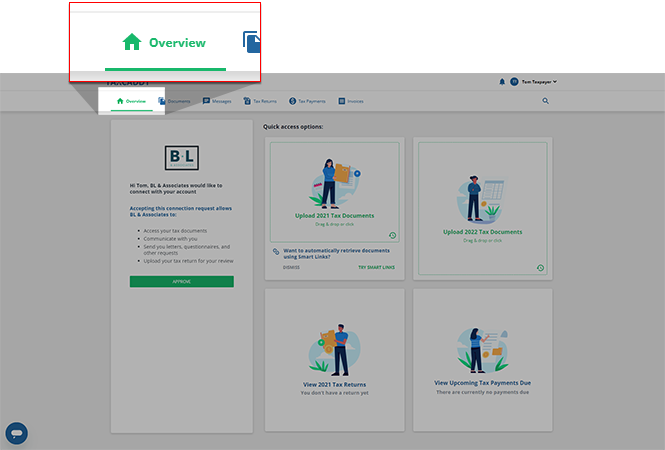The width and height of the screenshot is (665, 450).
Task: Click the 2021 upload card illustration
Action: tap(335, 184)
